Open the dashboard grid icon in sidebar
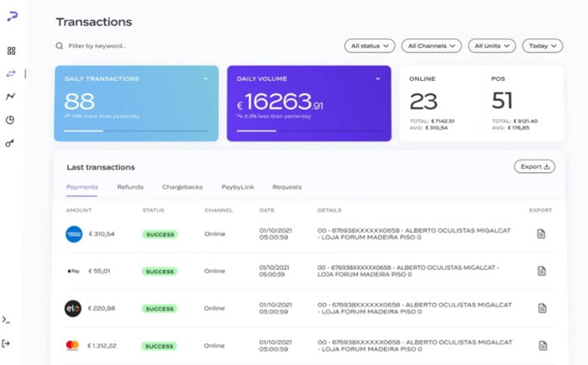 pos(11,50)
